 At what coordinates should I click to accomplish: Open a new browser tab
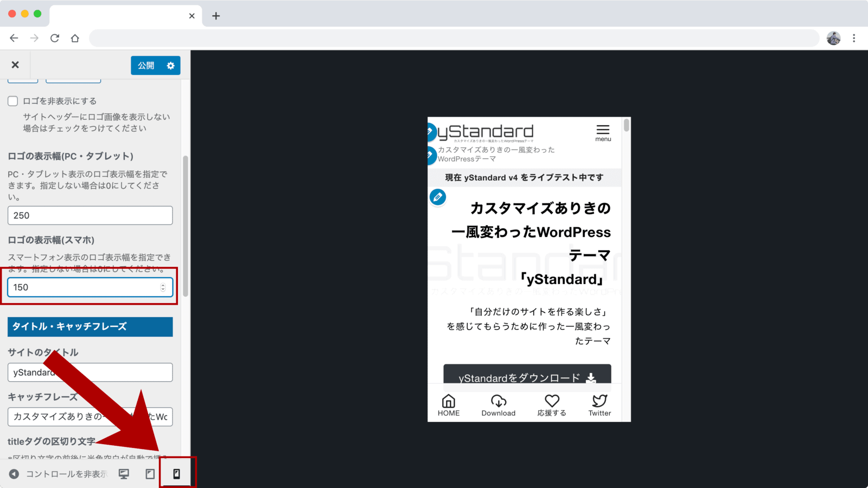pos(216,16)
